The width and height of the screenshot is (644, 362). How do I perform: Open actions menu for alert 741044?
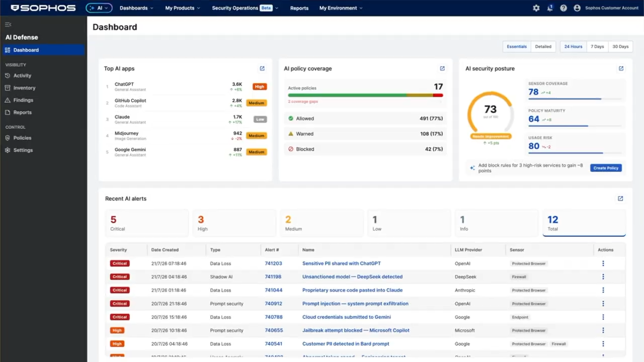pyautogui.click(x=603, y=290)
